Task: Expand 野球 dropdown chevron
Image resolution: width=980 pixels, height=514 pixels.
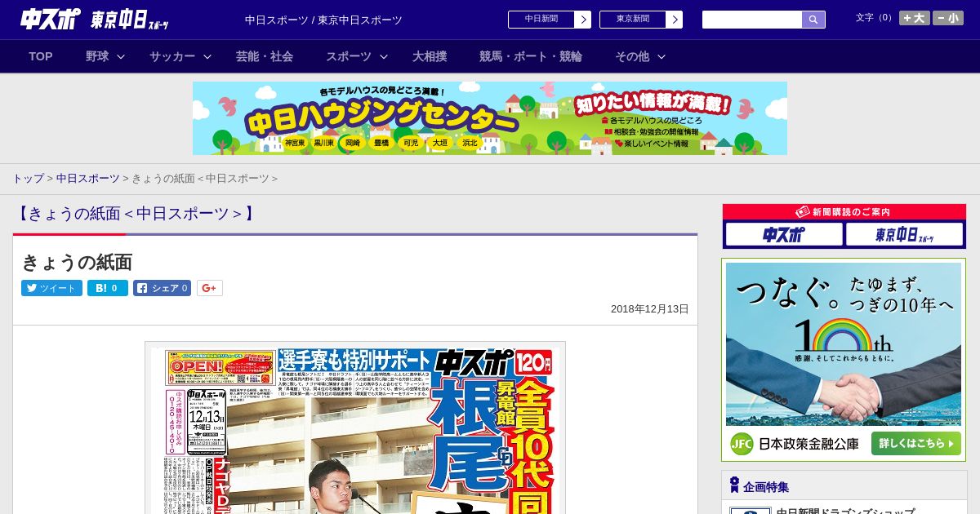Action: point(121,56)
